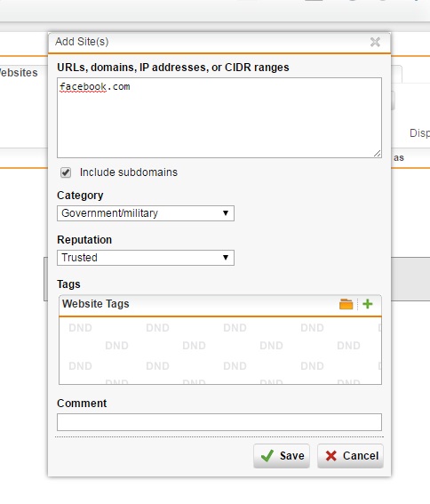Close the Add Site(s) dialog
This screenshot has height=504, width=430.
375,42
